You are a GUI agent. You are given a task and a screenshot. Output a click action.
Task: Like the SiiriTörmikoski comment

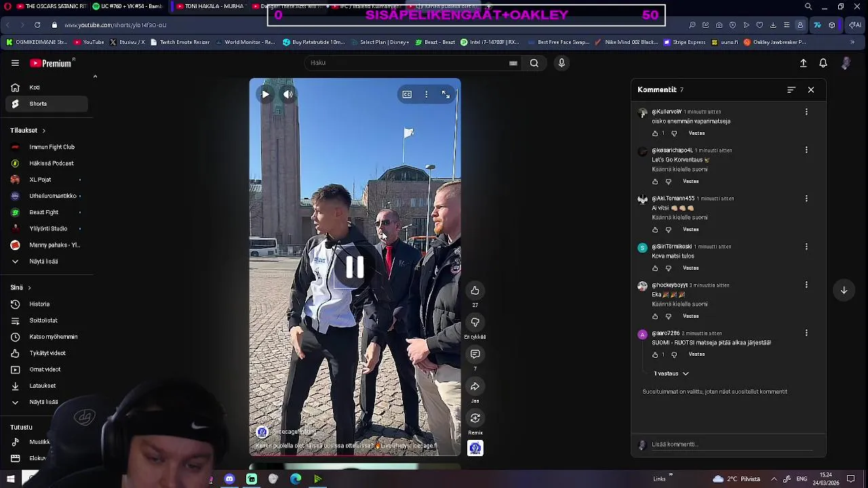pyautogui.click(x=655, y=268)
